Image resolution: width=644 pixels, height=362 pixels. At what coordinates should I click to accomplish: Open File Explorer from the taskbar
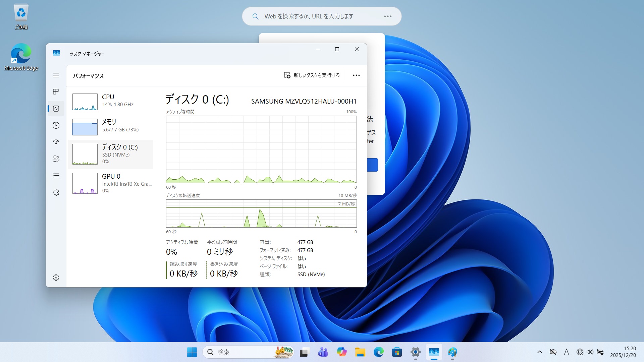point(360,352)
